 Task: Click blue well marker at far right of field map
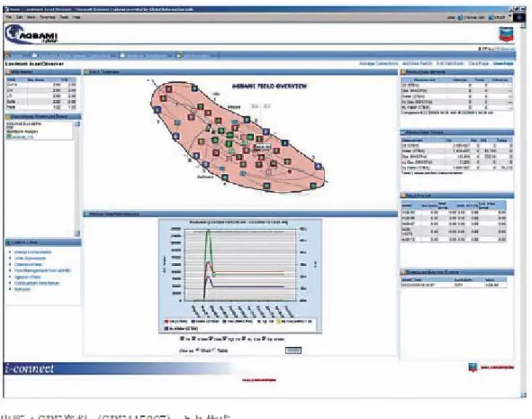click(318, 166)
